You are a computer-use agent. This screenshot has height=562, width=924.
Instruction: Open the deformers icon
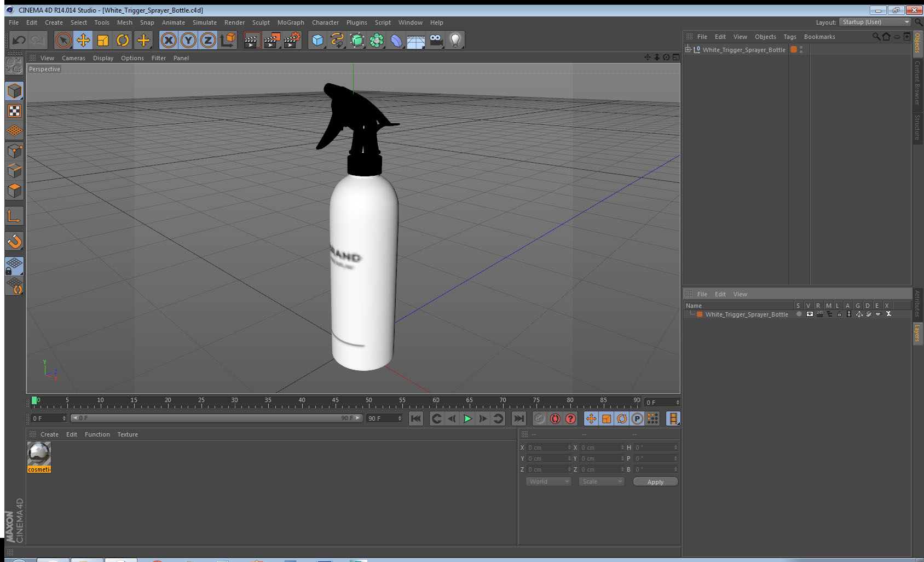tap(396, 40)
